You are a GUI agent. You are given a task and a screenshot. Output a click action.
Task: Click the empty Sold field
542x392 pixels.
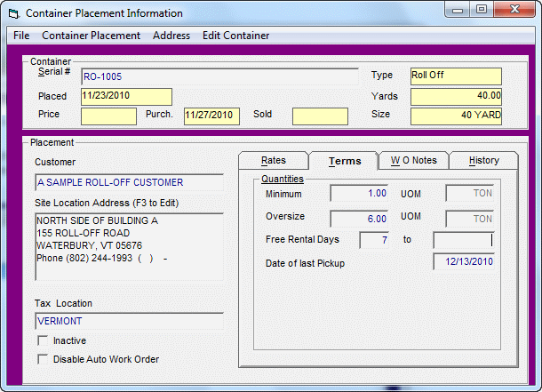pos(320,116)
